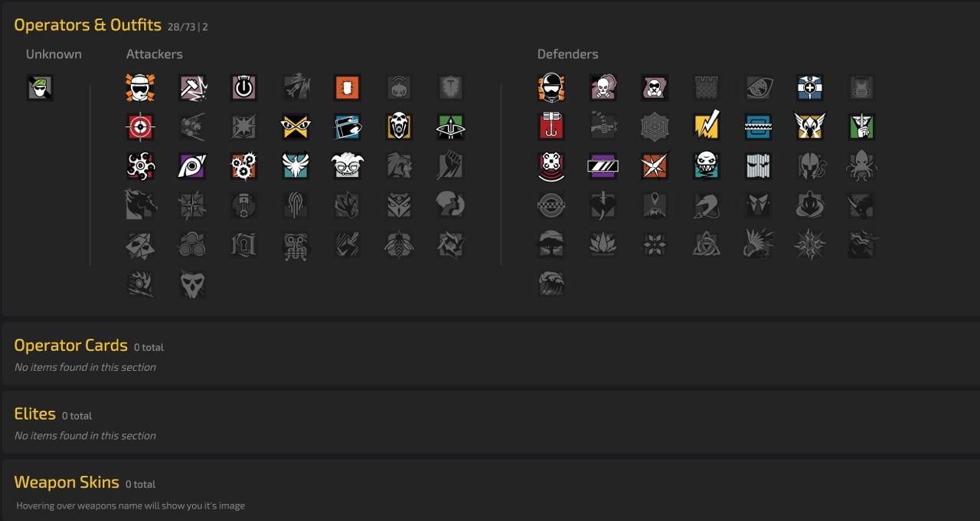Click Warden's greyed suit-and-tie icon
Screen dimensions: 980x521
tap(758, 205)
